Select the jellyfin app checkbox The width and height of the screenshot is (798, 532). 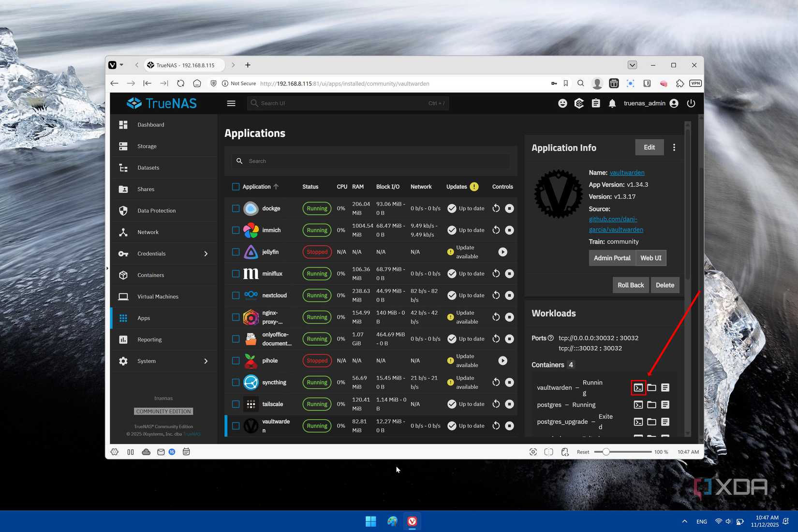click(x=236, y=252)
